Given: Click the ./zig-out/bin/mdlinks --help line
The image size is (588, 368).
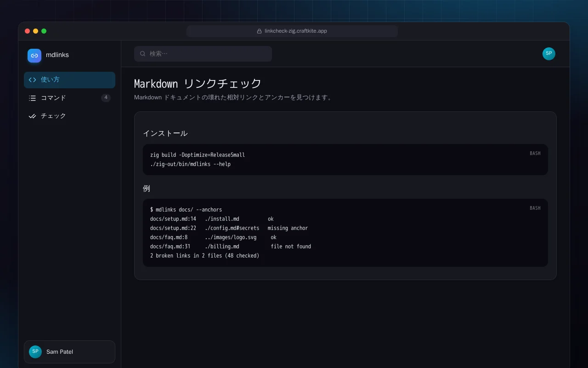Looking at the screenshot, I should click(x=190, y=164).
